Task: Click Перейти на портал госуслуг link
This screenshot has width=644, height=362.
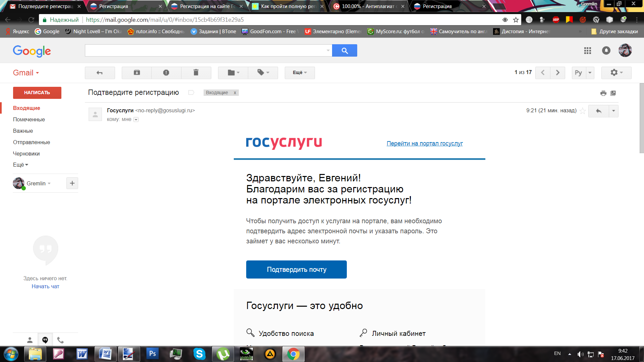Action: [425, 143]
